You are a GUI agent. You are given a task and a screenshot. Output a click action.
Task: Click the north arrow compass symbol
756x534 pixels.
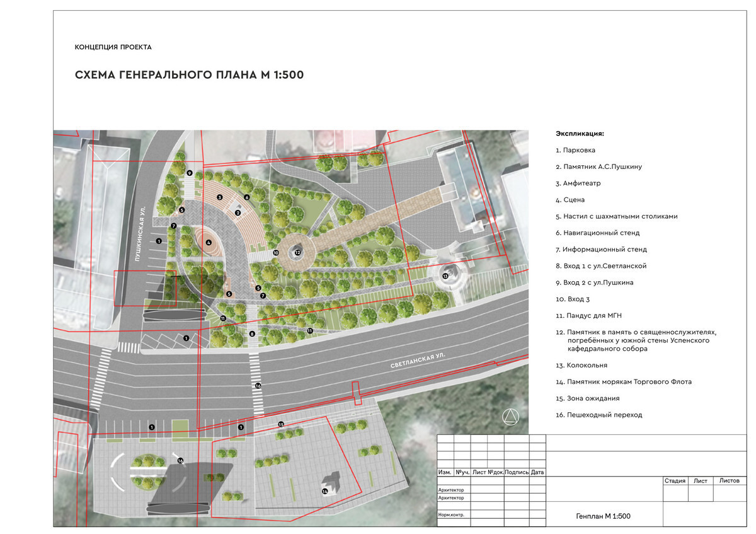[x=510, y=416]
